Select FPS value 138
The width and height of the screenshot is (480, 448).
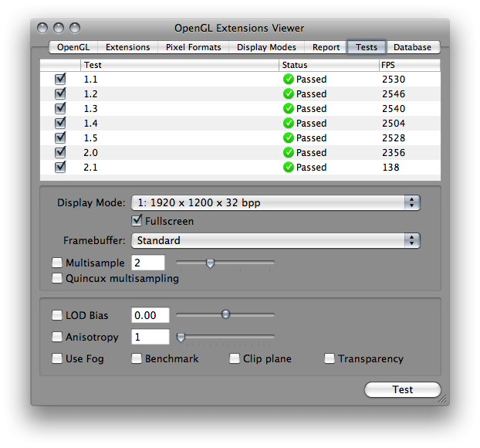click(x=391, y=168)
